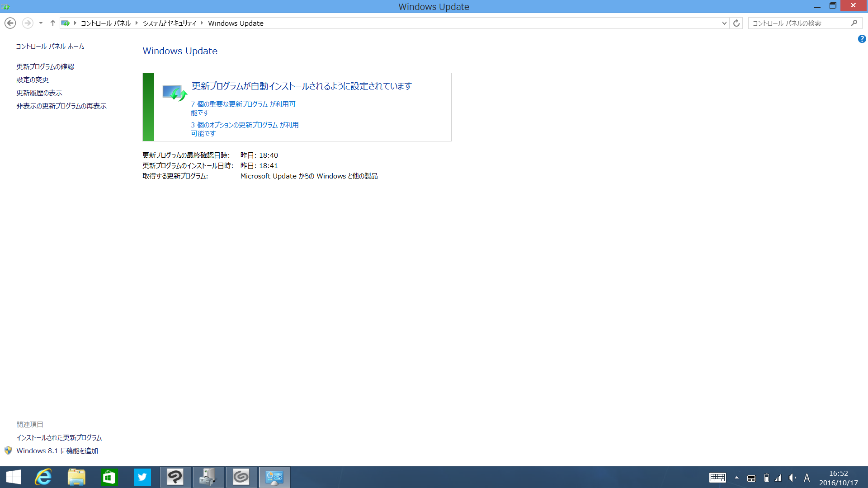Open Internet Explorer from taskbar
The height and width of the screenshot is (488, 868).
(x=43, y=477)
